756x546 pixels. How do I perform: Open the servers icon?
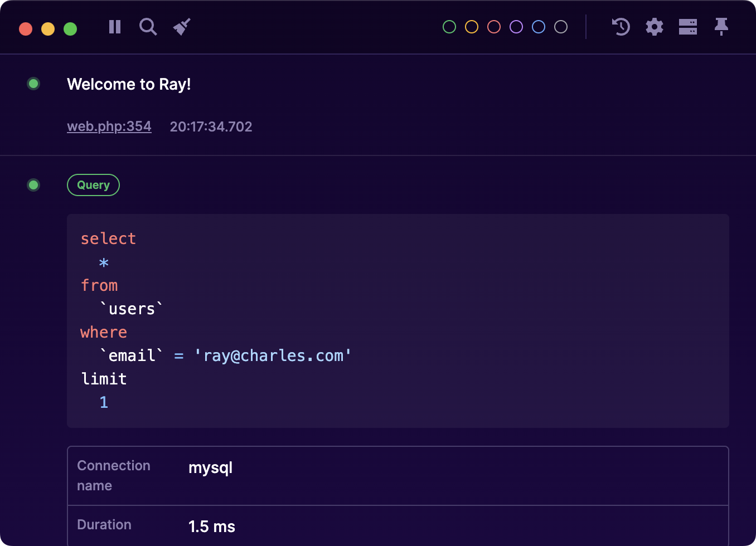tap(688, 27)
